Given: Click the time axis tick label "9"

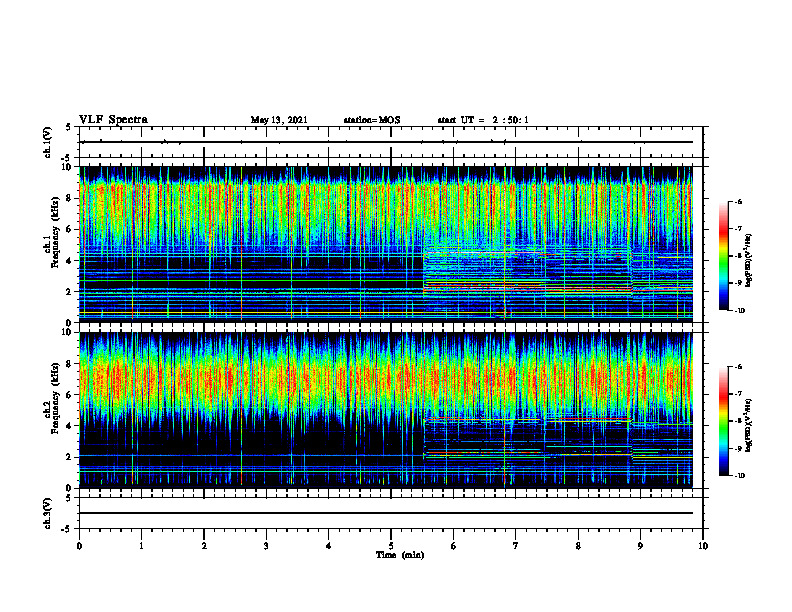Looking at the screenshot, I should pos(640,546).
